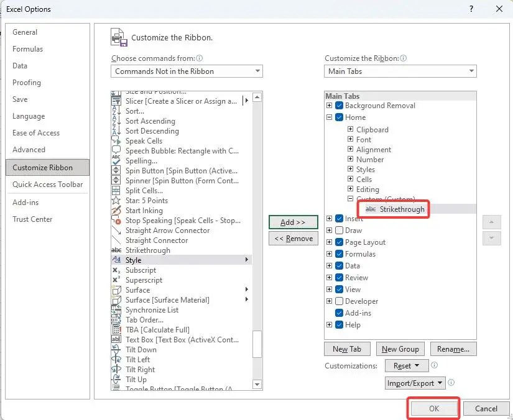This screenshot has height=420, width=513.
Task: Open the Import/Export dropdown
Action: 415,383
